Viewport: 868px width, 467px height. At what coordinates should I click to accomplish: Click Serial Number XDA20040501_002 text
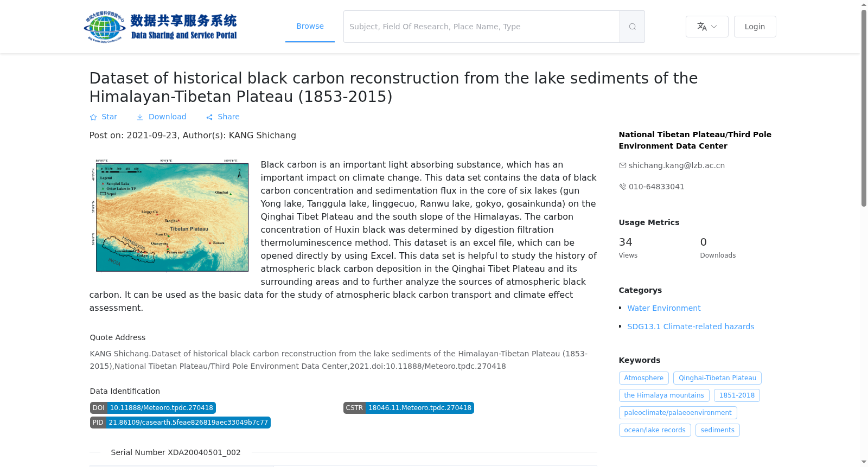coord(176,452)
